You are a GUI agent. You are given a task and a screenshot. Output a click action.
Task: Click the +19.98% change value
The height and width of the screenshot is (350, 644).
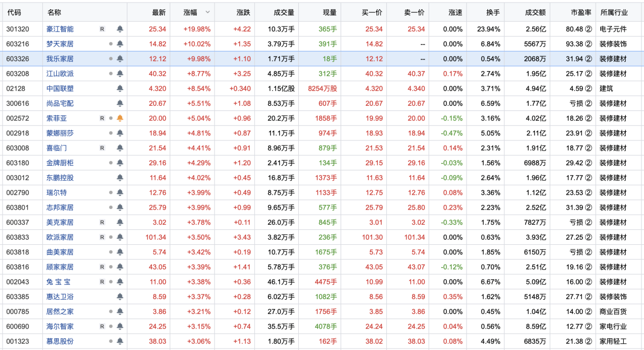[x=197, y=29]
